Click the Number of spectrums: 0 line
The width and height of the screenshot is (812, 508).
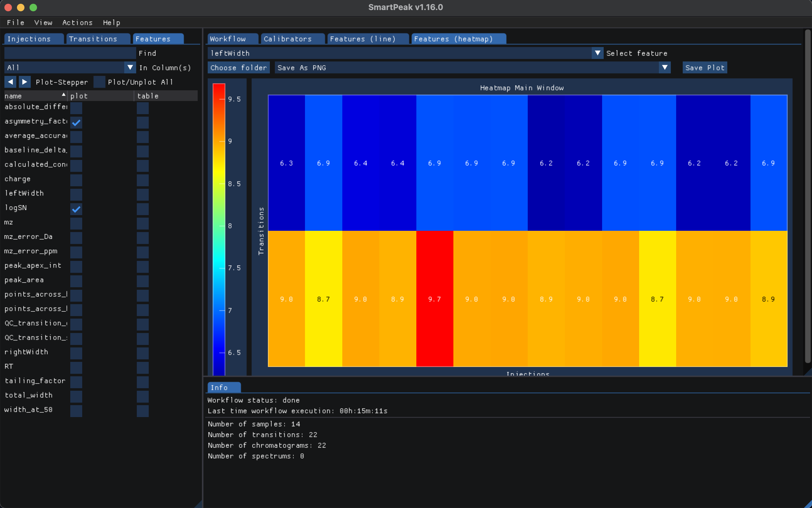tap(256, 456)
